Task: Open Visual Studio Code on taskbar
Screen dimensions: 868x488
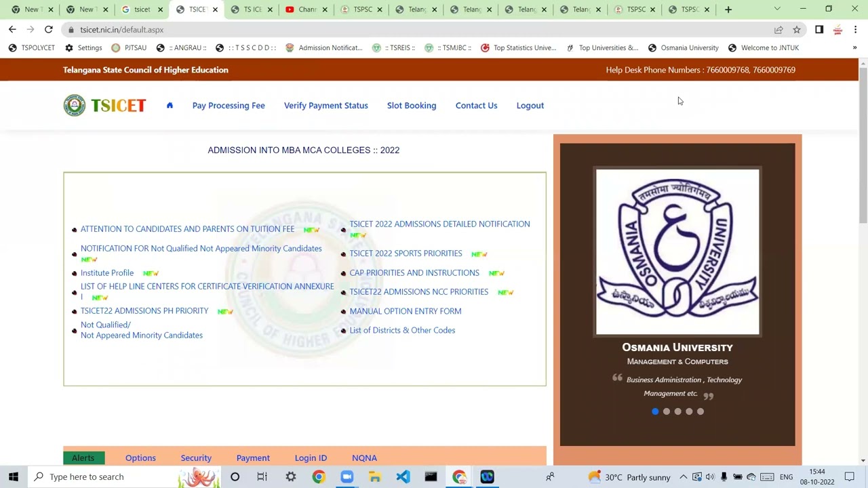Action: point(403,476)
